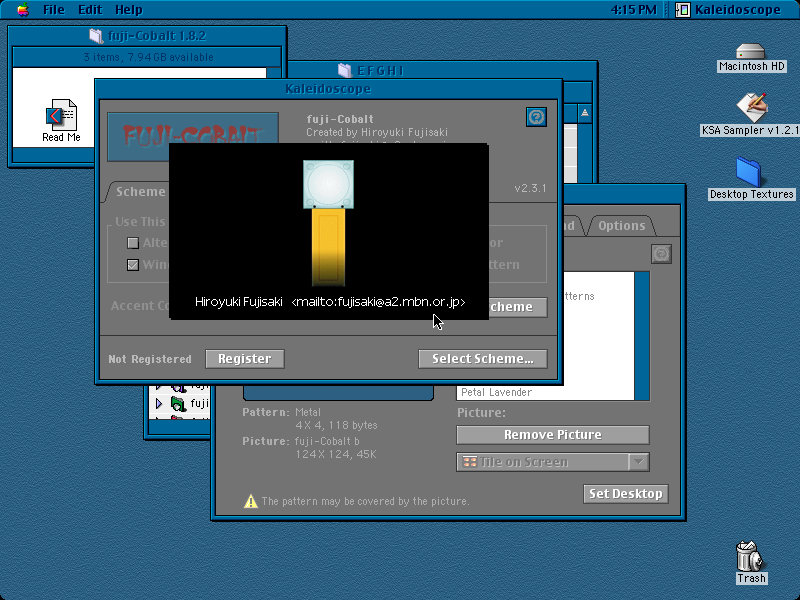This screenshot has height=600, width=800.
Task: Open the Edit menu
Action: pyautogui.click(x=90, y=10)
